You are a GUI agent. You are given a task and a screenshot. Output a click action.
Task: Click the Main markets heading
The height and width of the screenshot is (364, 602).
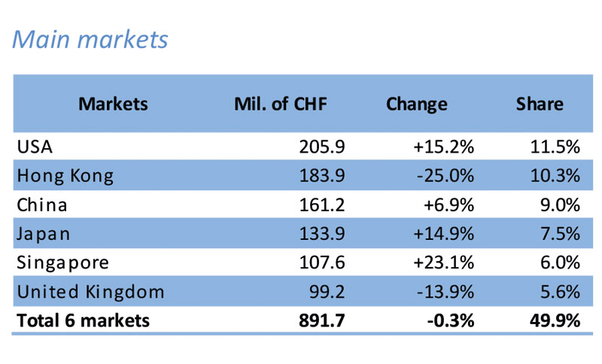click(90, 38)
